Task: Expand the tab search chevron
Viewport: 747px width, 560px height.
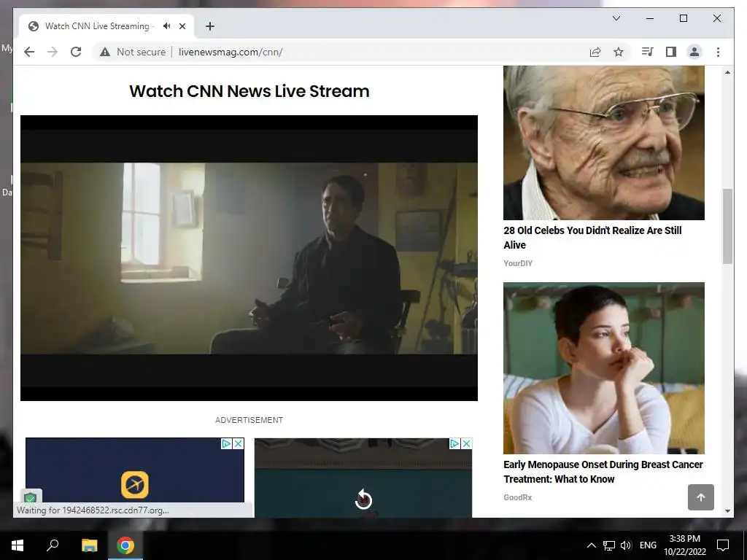Action: pos(616,18)
